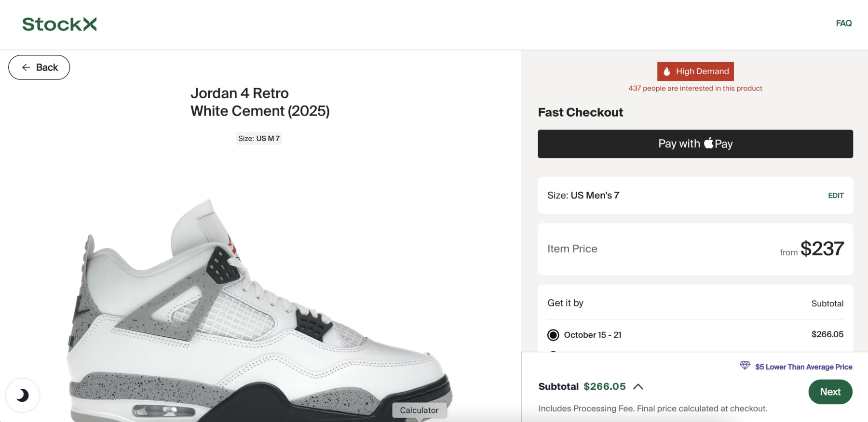The height and width of the screenshot is (422, 868).
Task: Click the flame icon on the High Demand badge
Action: tap(668, 71)
